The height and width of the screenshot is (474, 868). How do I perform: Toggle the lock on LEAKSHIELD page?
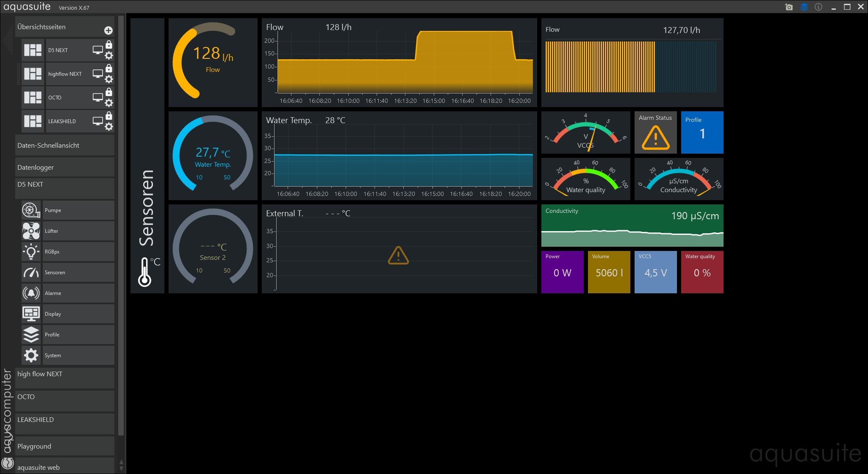click(109, 116)
